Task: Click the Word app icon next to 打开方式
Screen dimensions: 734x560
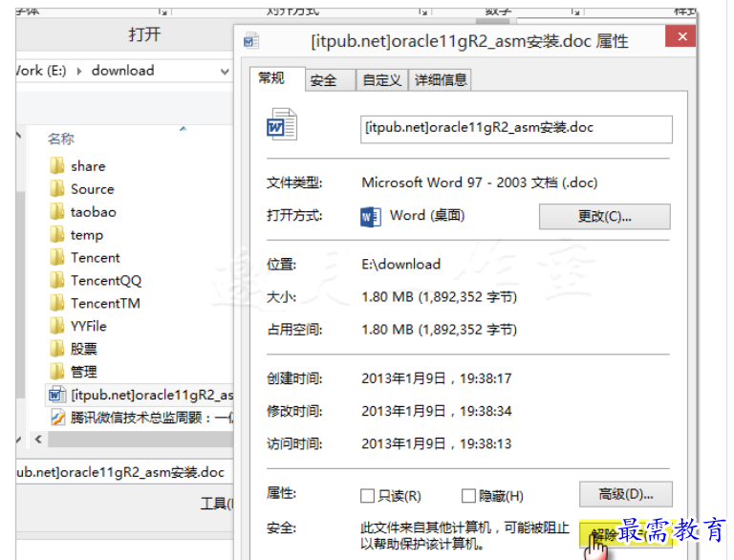Action: (x=371, y=216)
